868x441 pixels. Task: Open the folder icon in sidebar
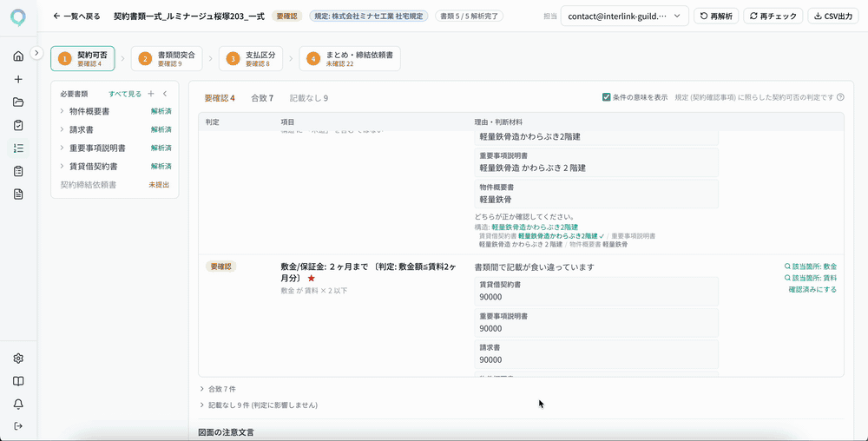(18, 102)
